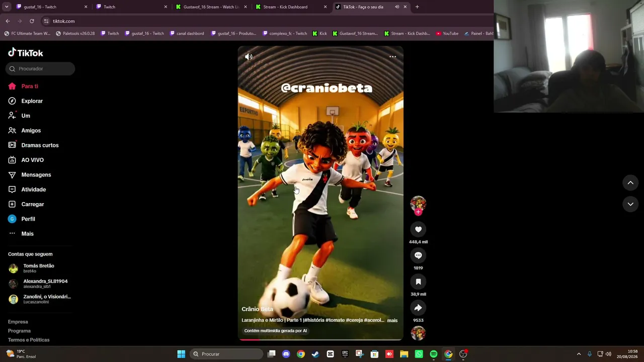The image size is (644, 362).
Task: Expand the video description with mais
Action: point(392,320)
